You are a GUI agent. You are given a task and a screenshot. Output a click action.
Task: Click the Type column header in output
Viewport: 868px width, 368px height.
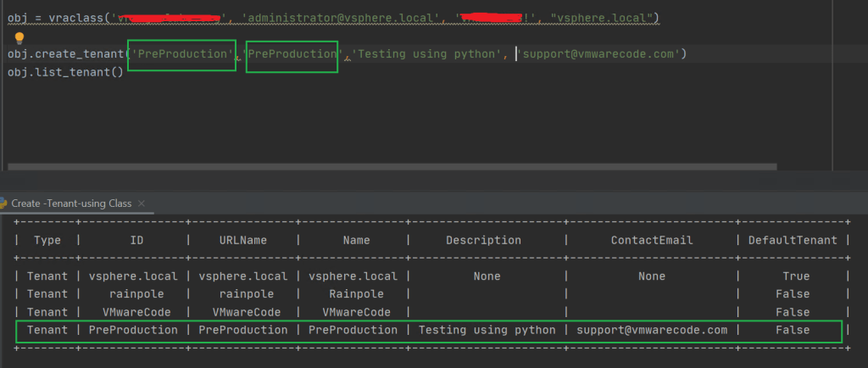pyautogui.click(x=47, y=240)
